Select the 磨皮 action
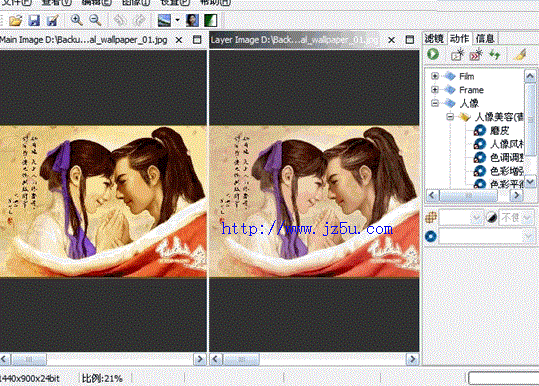Image resolution: width=539 pixels, height=386 pixels. coord(499,131)
